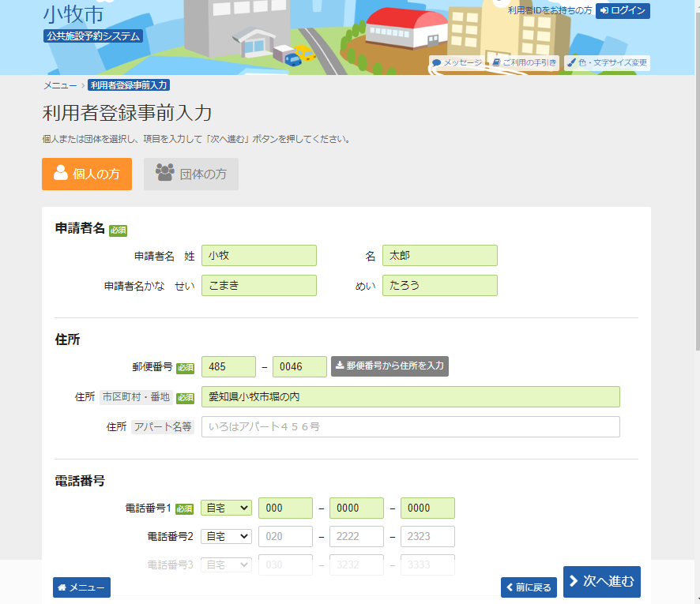Go back with 前に戻る button

coord(529,587)
